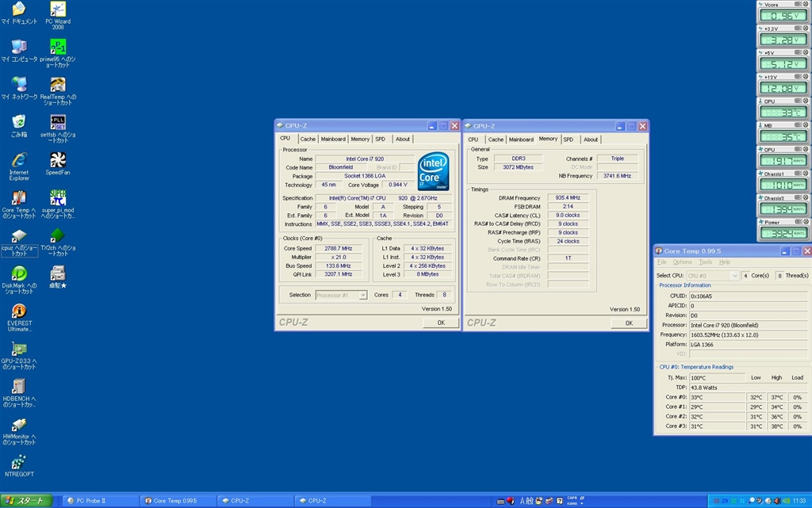Open the Tools menu in Core Temp

point(705,262)
